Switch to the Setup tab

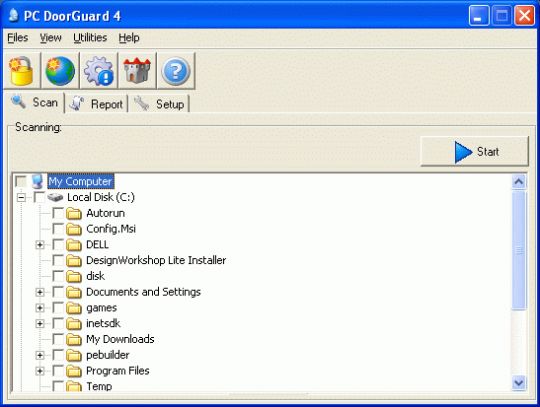159,104
